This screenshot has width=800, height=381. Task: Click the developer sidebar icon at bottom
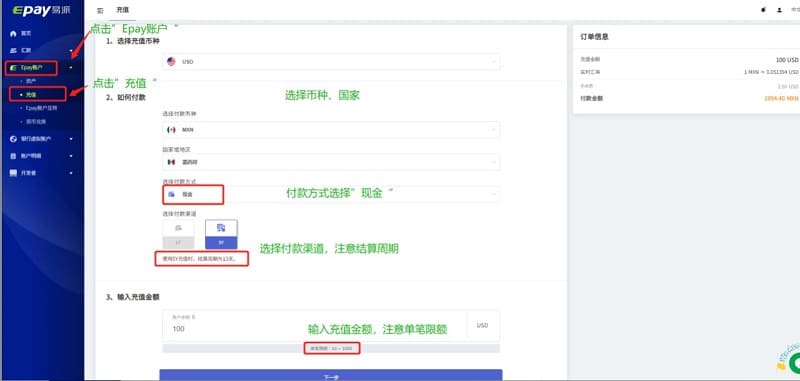click(14, 173)
